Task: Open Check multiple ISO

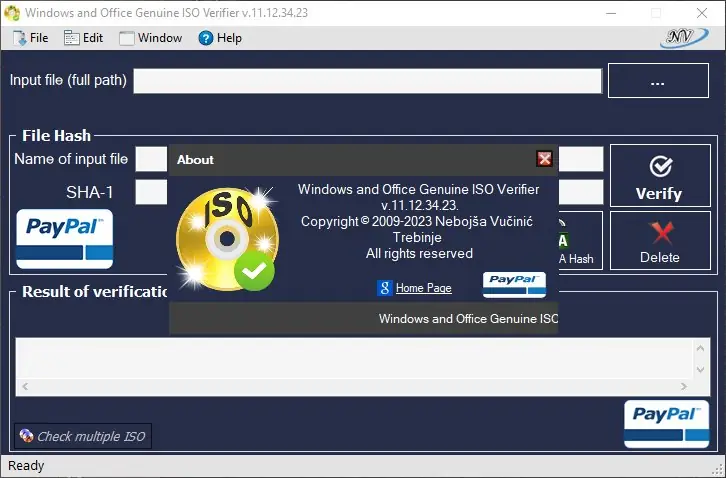Action: [x=83, y=436]
